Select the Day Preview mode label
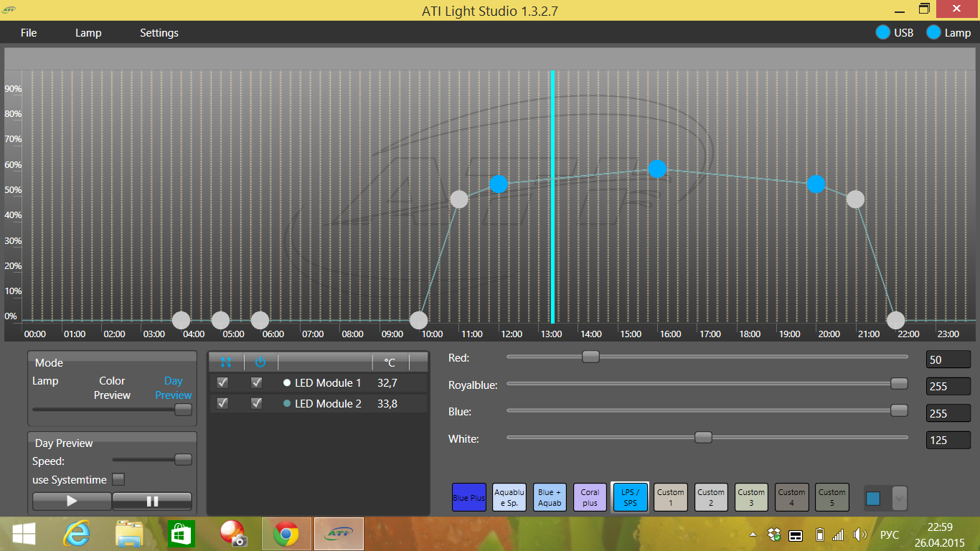Image resolution: width=980 pixels, height=551 pixels. tap(174, 388)
